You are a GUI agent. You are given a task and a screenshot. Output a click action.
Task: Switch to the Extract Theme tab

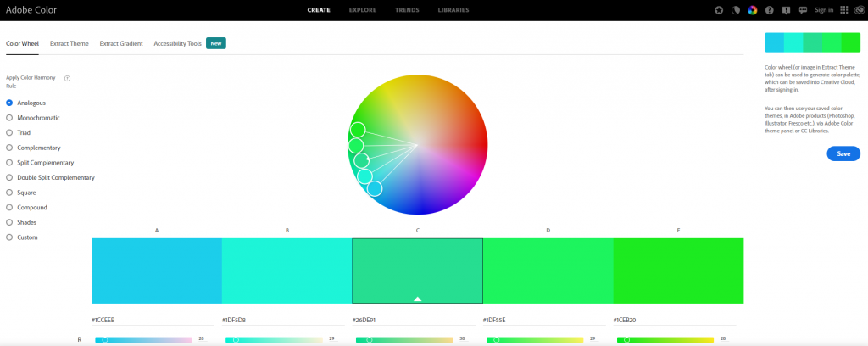[70, 43]
